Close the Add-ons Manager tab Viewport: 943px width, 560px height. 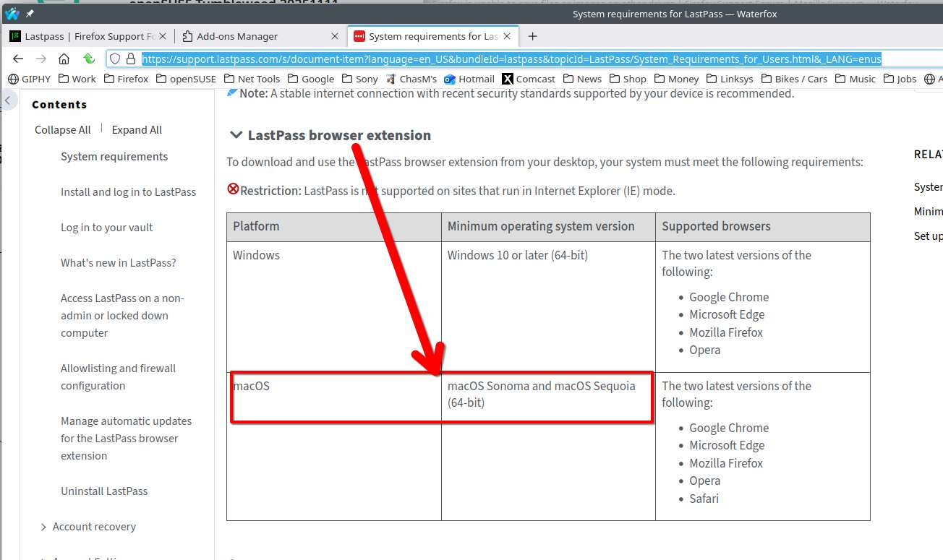point(335,36)
